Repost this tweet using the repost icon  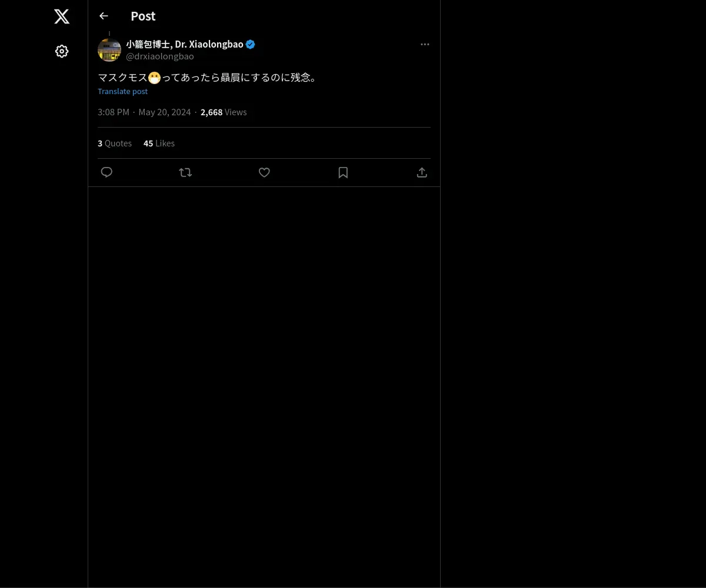click(185, 172)
